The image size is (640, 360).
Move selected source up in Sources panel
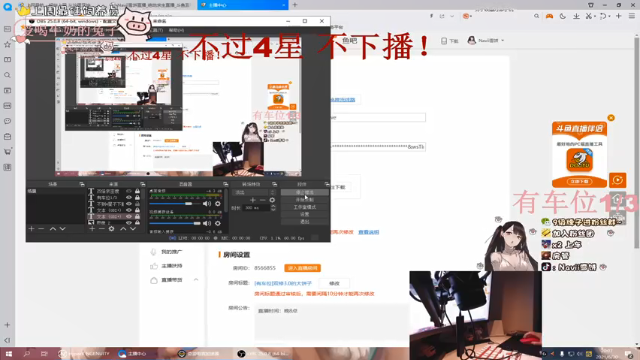click(x=123, y=229)
